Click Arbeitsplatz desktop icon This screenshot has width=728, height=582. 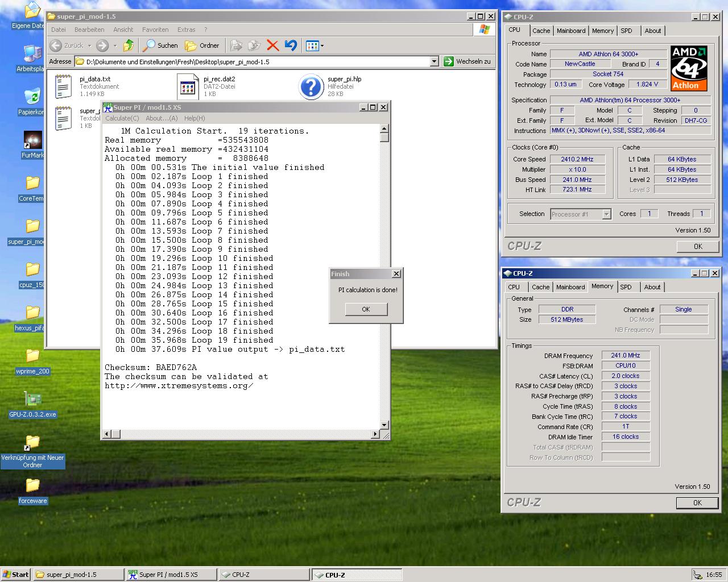(x=32, y=53)
